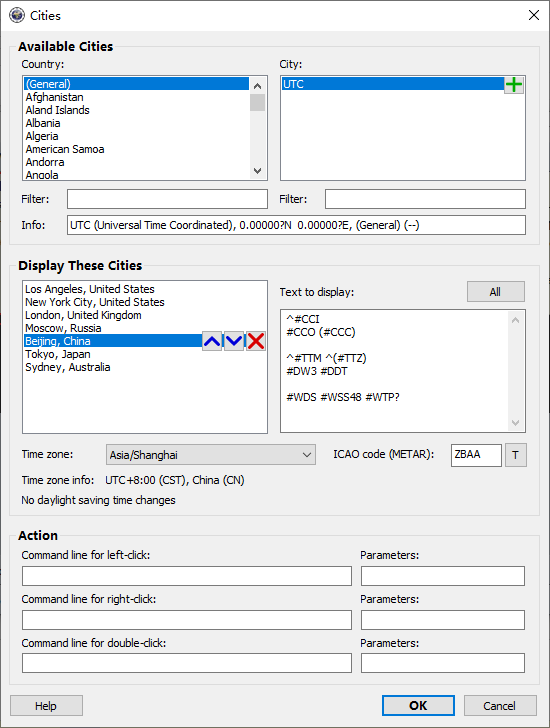
Task: Click the All button for display text
Action: point(496,292)
